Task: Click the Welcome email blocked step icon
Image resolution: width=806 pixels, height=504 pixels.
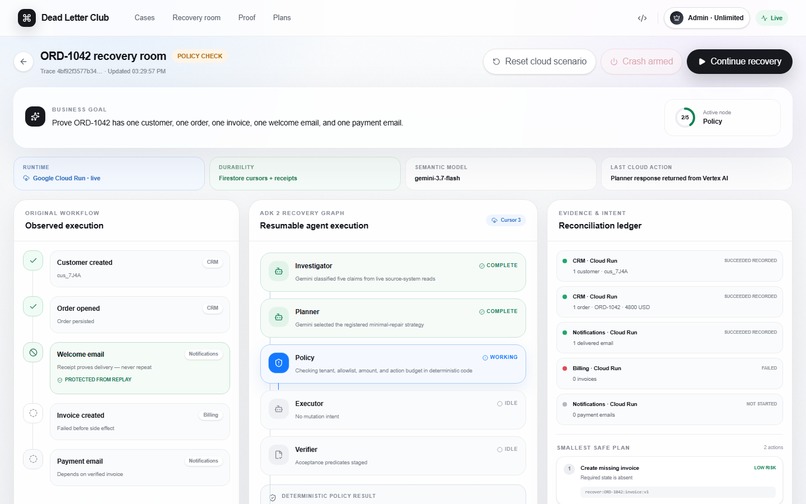Action: click(33, 352)
